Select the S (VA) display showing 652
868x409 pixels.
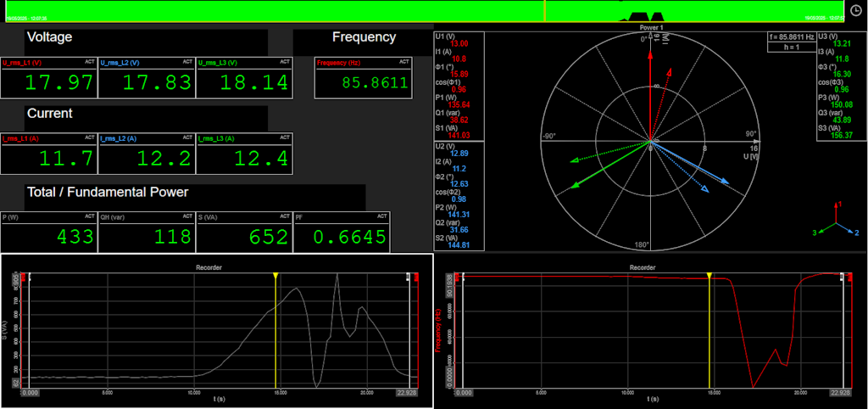pos(245,232)
